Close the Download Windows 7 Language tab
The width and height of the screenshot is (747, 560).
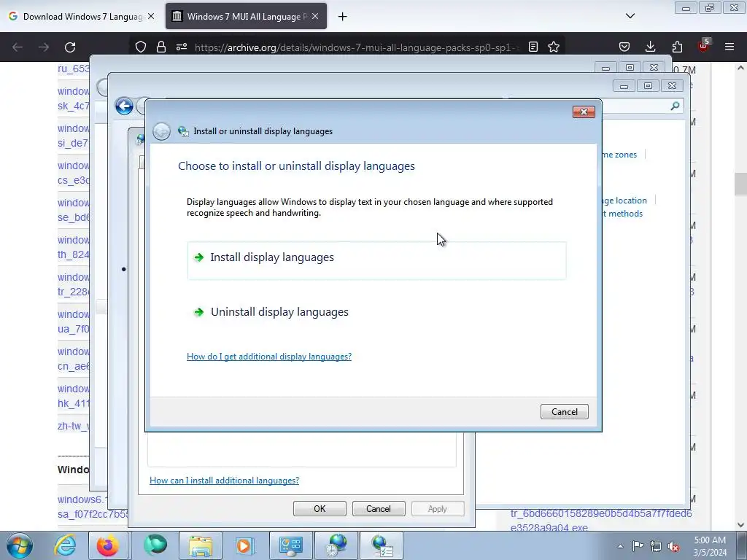click(151, 16)
